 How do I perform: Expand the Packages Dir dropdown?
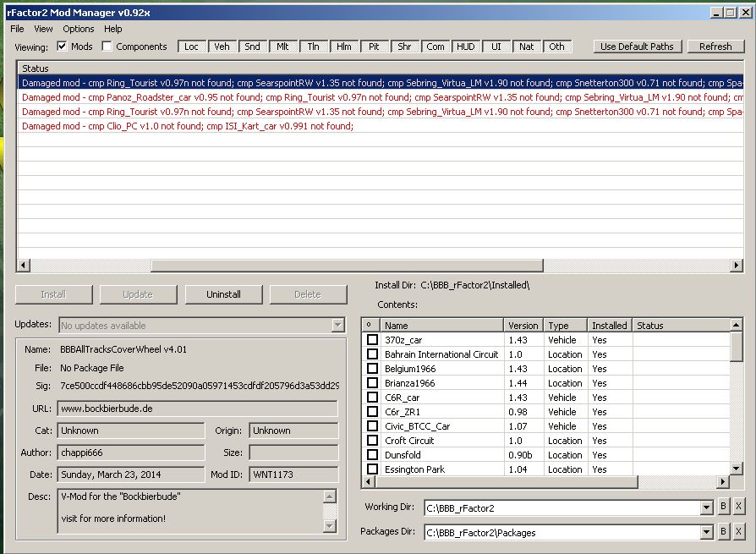pos(707,533)
